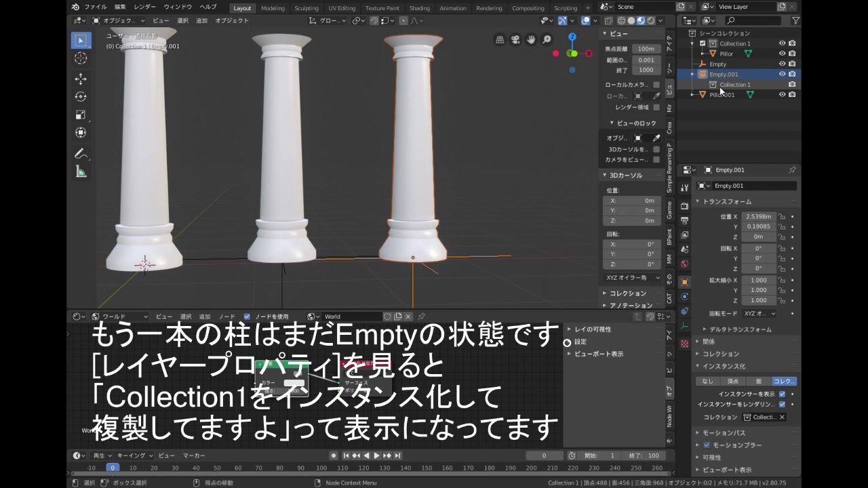Open the ファイル menu
This screenshot has height=488, width=868.
(95, 7)
